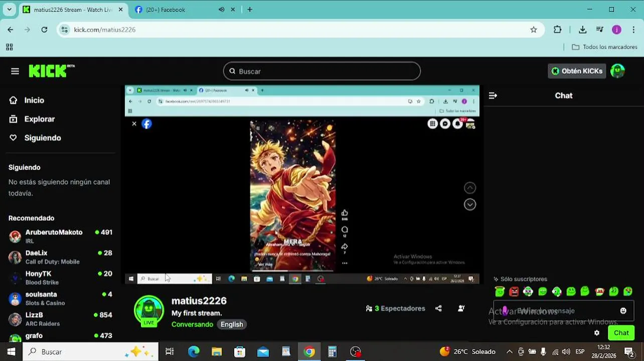Open Task View on taskbar

170,352
